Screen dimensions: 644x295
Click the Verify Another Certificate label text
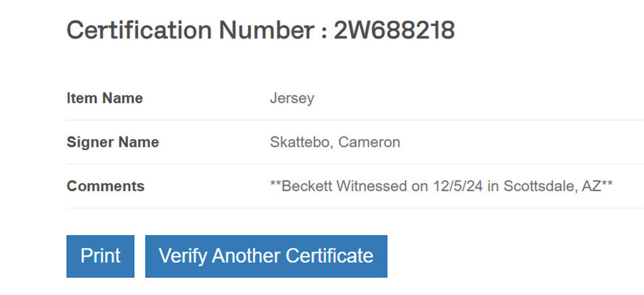(266, 255)
